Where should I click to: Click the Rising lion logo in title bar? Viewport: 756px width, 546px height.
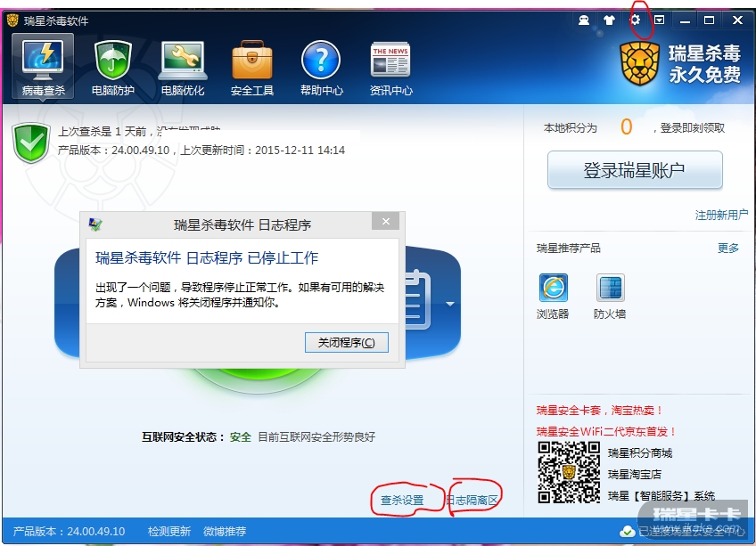[12, 20]
